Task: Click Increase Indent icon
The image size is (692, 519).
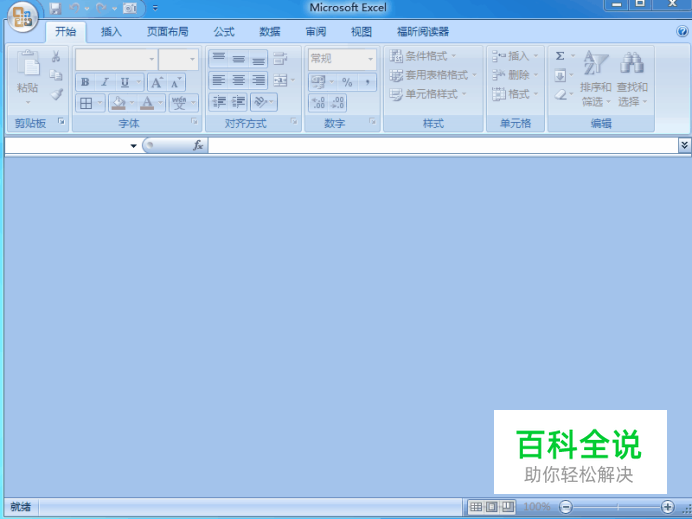Action: (238, 102)
